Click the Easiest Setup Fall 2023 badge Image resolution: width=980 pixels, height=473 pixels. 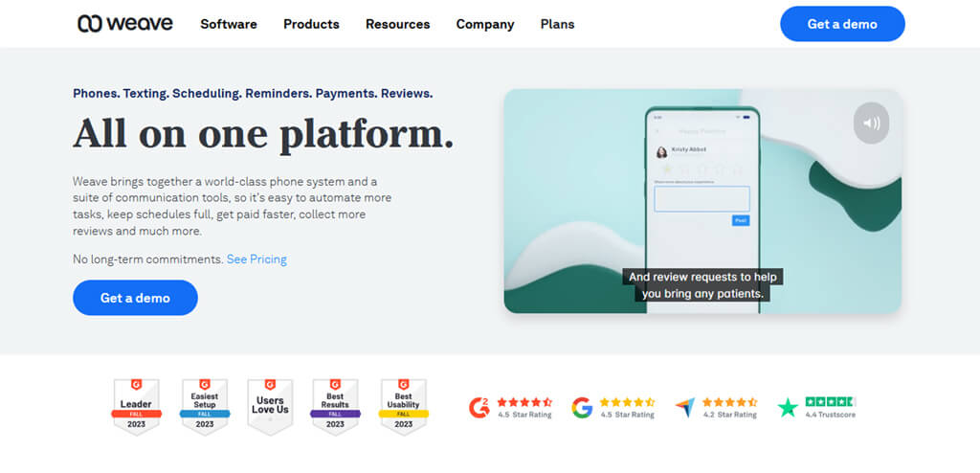click(x=205, y=407)
